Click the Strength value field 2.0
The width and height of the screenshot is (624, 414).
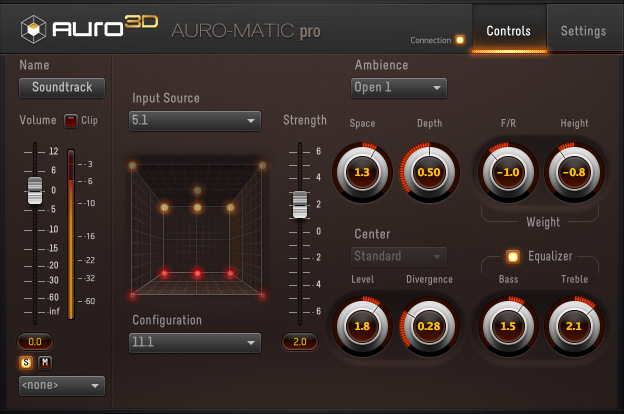(x=300, y=342)
